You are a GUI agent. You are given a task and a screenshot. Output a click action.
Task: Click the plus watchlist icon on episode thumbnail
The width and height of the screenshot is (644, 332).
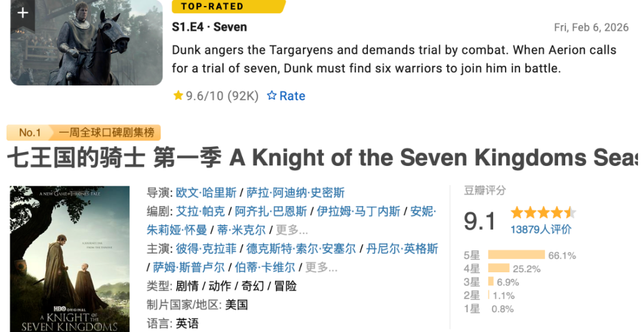click(23, 13)
